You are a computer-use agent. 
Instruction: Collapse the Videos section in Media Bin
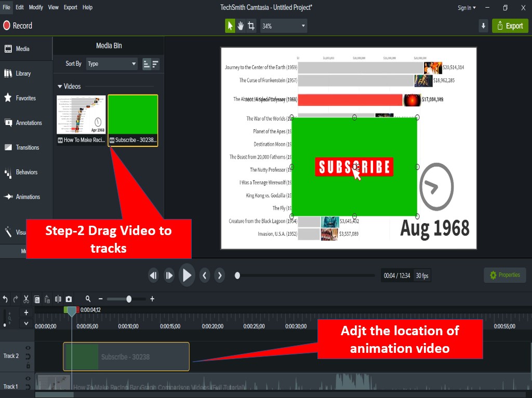60,87
